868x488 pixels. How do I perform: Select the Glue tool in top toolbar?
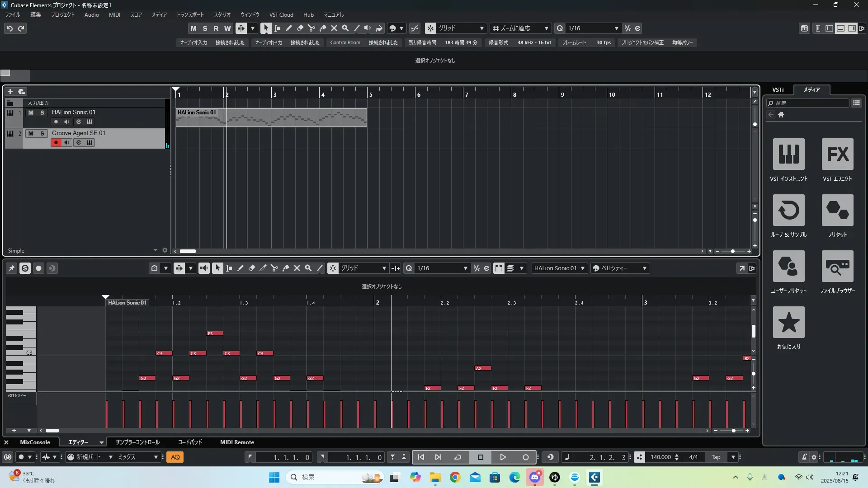[323, 28]
